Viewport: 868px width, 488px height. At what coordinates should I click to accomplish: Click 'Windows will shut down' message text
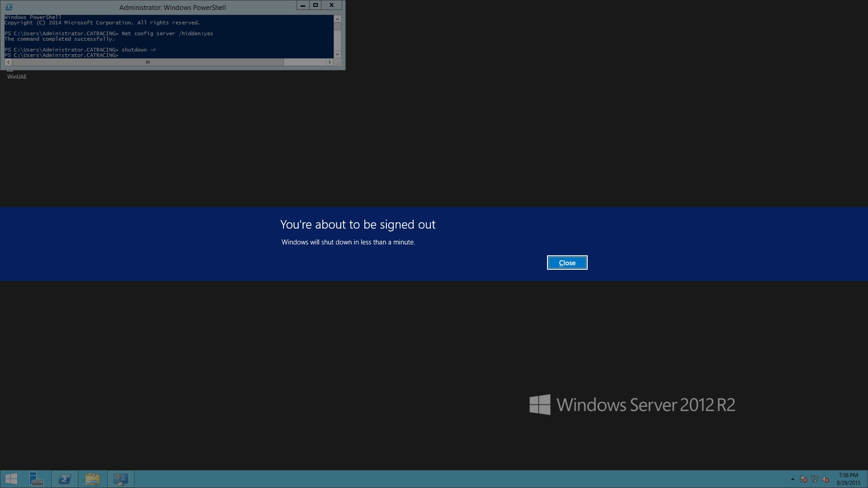(x=348, y=242)
